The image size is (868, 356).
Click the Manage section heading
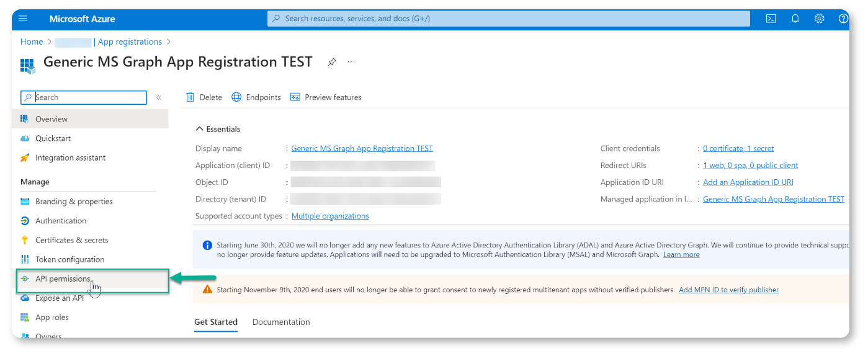(x=35, y=182)
